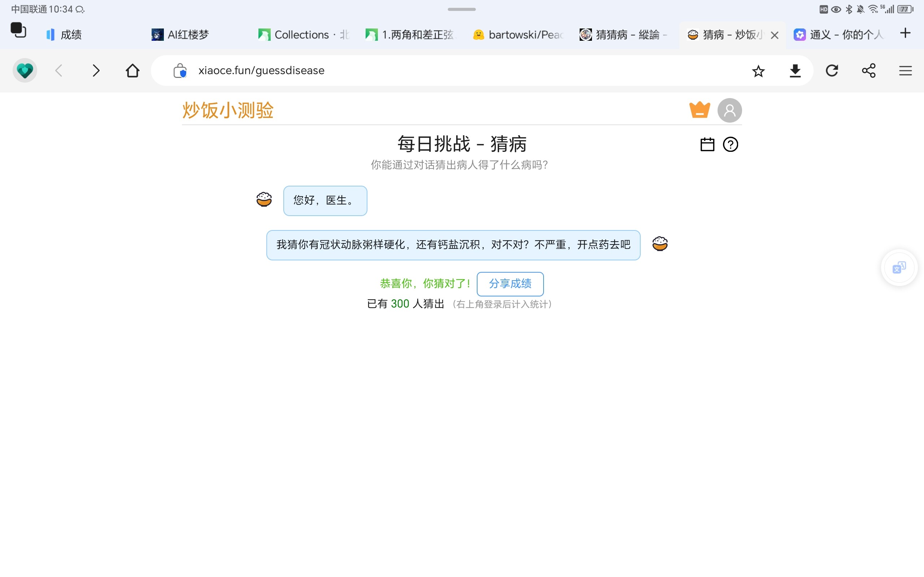Click the 炒饭小测验 site title

[x=228, y=110]
